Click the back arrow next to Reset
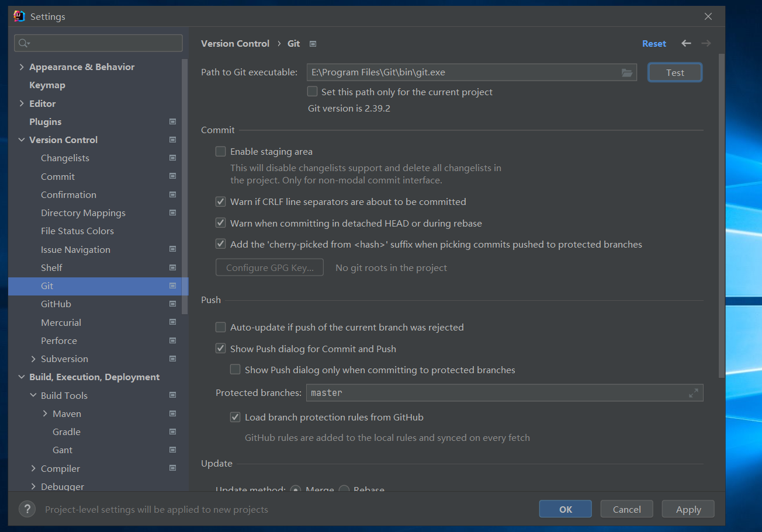 pyautogui.click(x=686, y=43)
